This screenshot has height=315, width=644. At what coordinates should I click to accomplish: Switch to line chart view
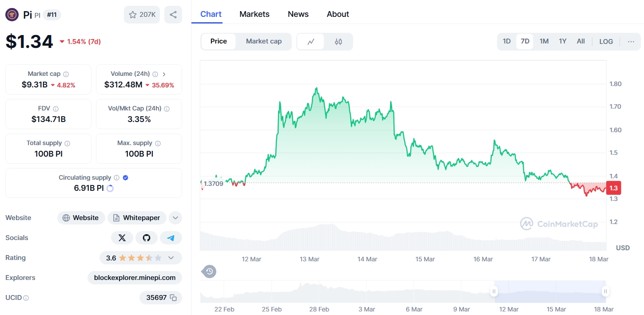[311, 42]
